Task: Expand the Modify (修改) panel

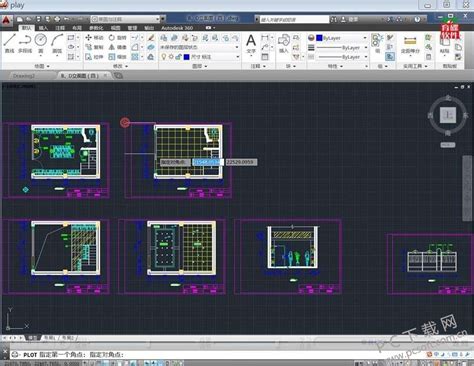Action: pyautogui.click(x=120, y=66)
